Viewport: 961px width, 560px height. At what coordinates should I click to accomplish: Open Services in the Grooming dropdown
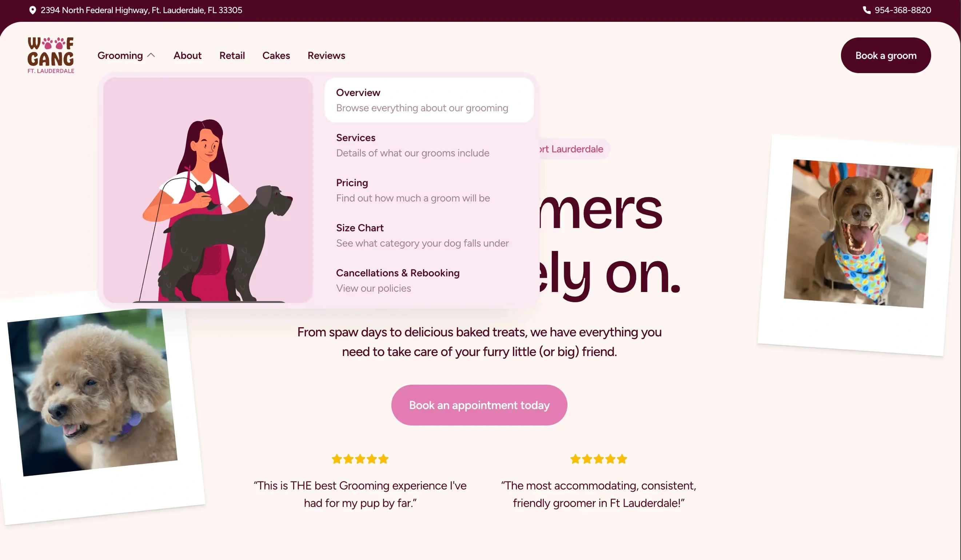[x=429, y=145]
